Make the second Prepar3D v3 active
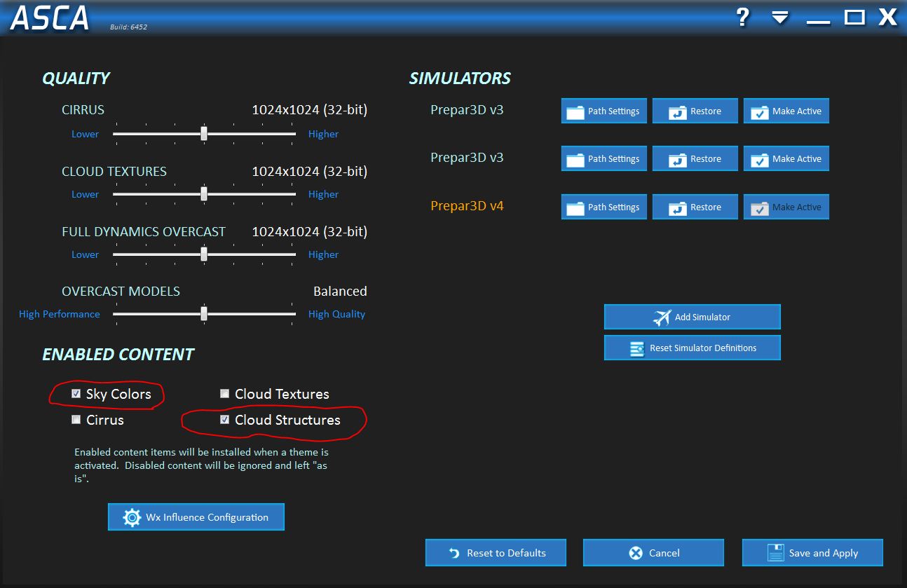This screenshot has height=588, width=907. [786, 158]
